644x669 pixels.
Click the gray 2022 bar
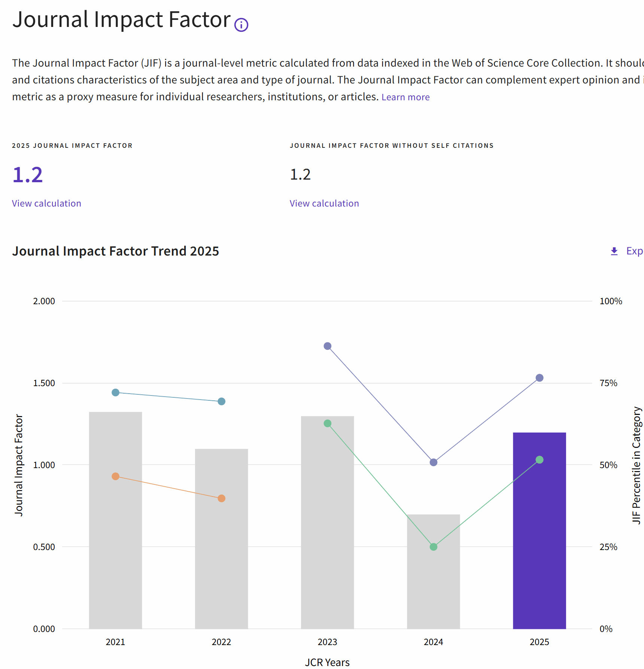(x=221, y=539)
